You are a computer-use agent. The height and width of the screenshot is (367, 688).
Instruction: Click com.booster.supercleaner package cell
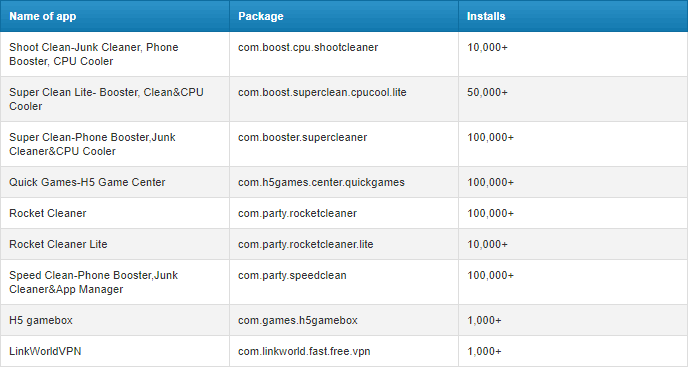pos(344,144)
